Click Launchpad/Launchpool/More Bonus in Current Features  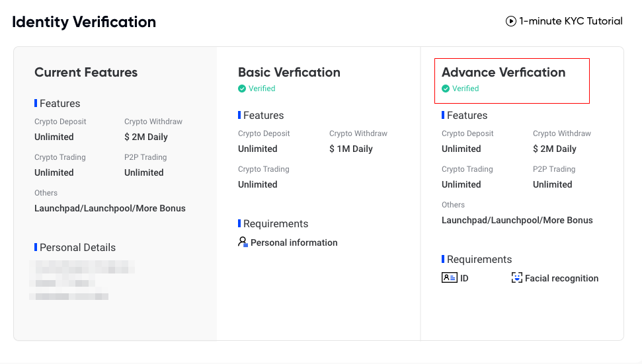click(110, 208)
